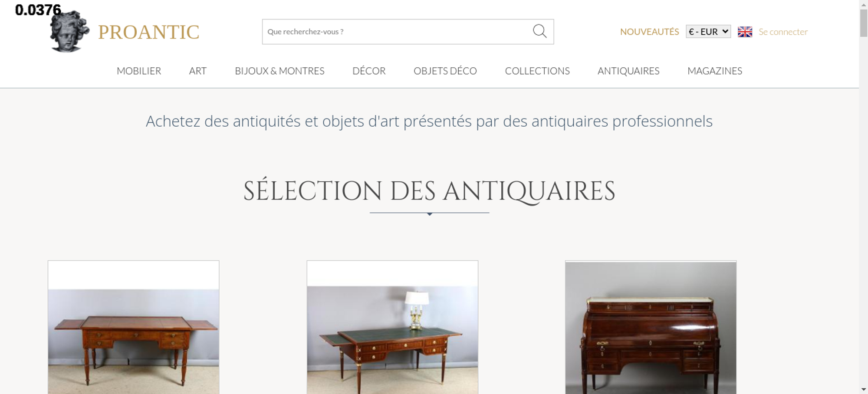
Task: Open the mahogany cylinder desk thumbnail
Action: coord(651,327)
